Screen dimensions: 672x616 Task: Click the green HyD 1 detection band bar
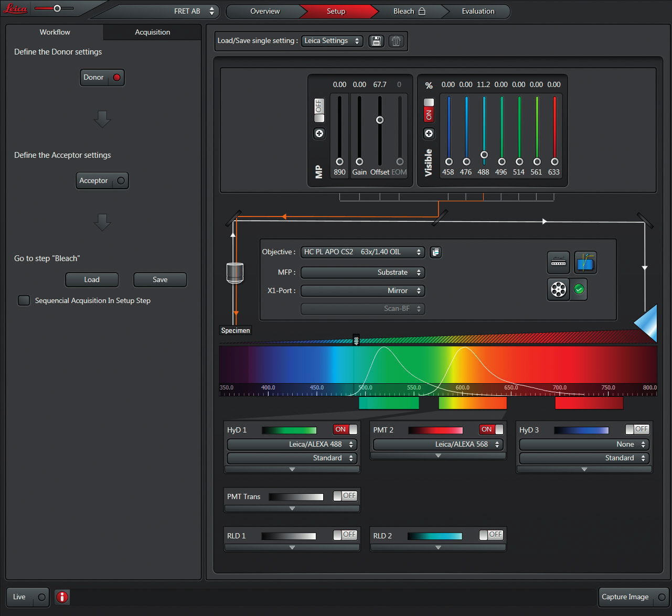pos(389,403)
